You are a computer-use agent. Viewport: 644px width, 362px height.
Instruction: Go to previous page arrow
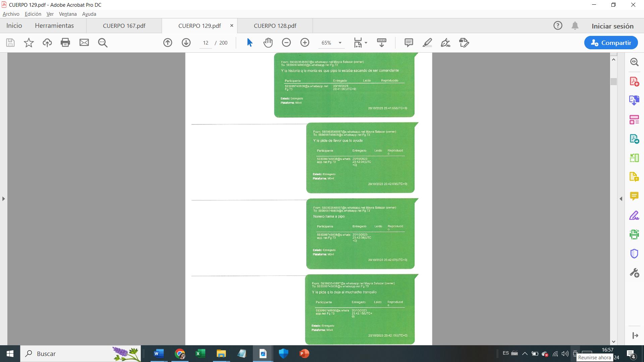click(168, 43)
